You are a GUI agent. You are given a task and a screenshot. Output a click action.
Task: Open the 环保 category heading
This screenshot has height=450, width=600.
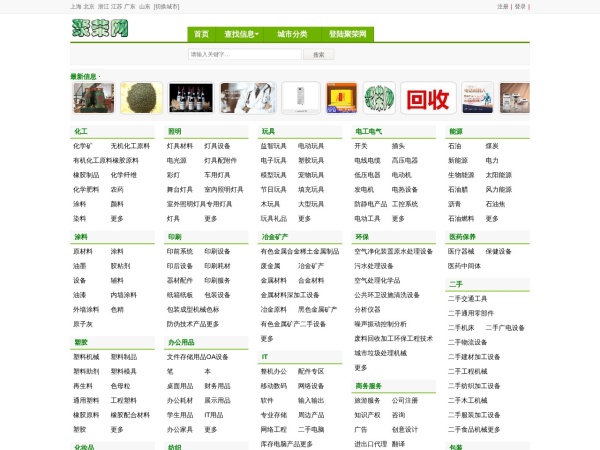tap(362, 237)
